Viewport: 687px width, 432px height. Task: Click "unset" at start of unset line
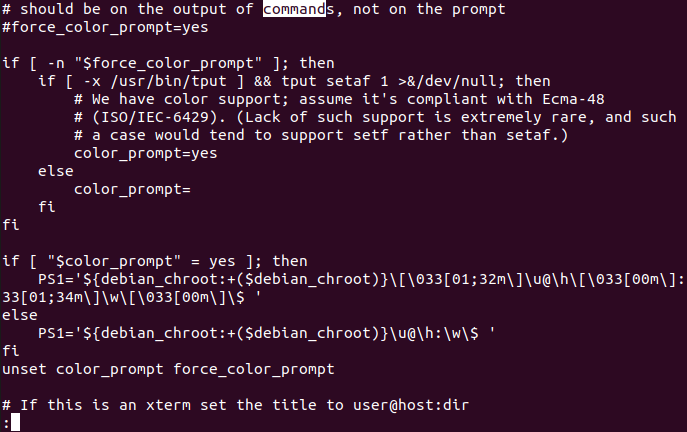25,369
